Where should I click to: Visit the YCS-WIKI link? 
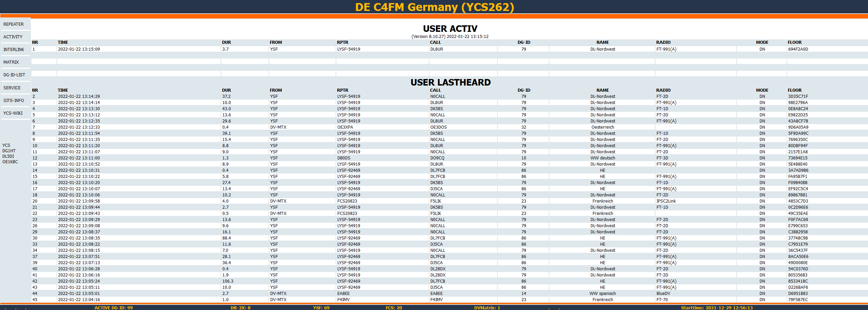tap(13, 113)
